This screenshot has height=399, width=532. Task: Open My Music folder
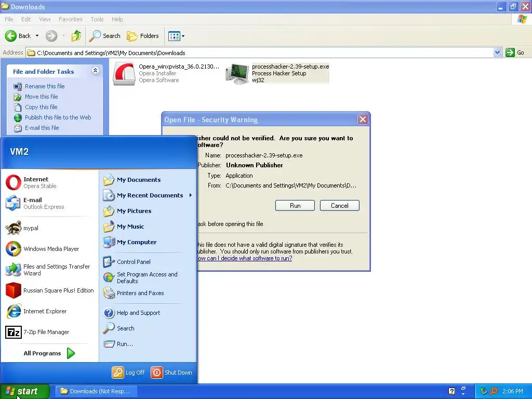coord(148,227)
